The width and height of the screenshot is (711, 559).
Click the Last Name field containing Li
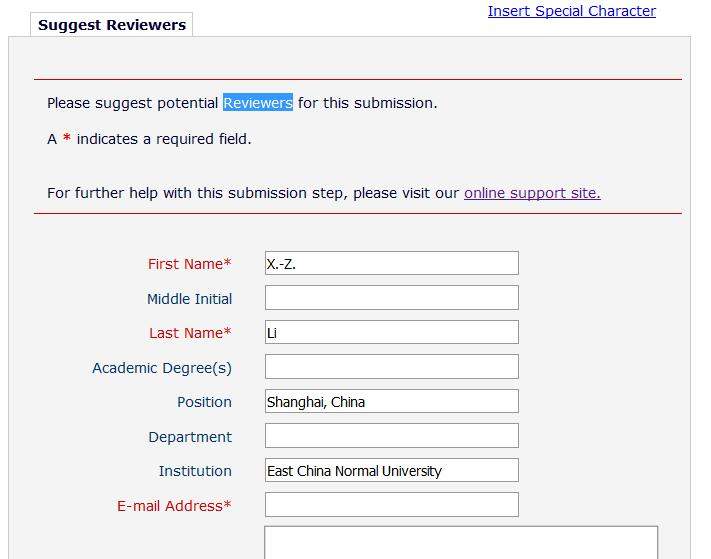point(391,333)
